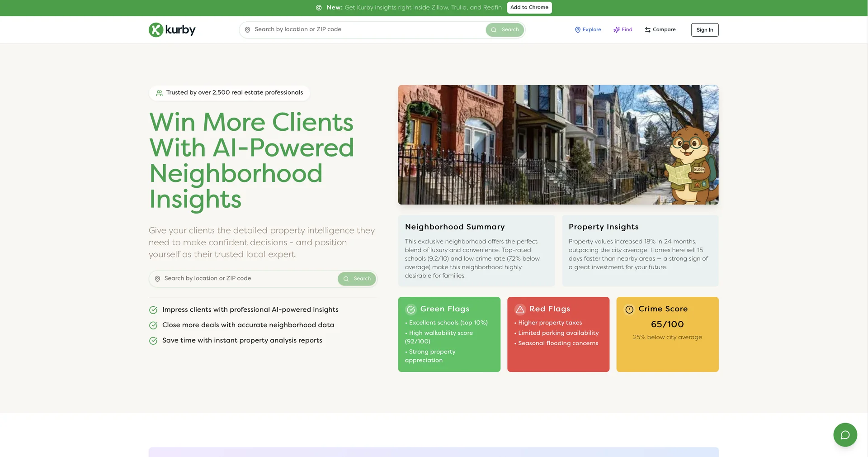Click the Crime Score alert circle icon

629,309
